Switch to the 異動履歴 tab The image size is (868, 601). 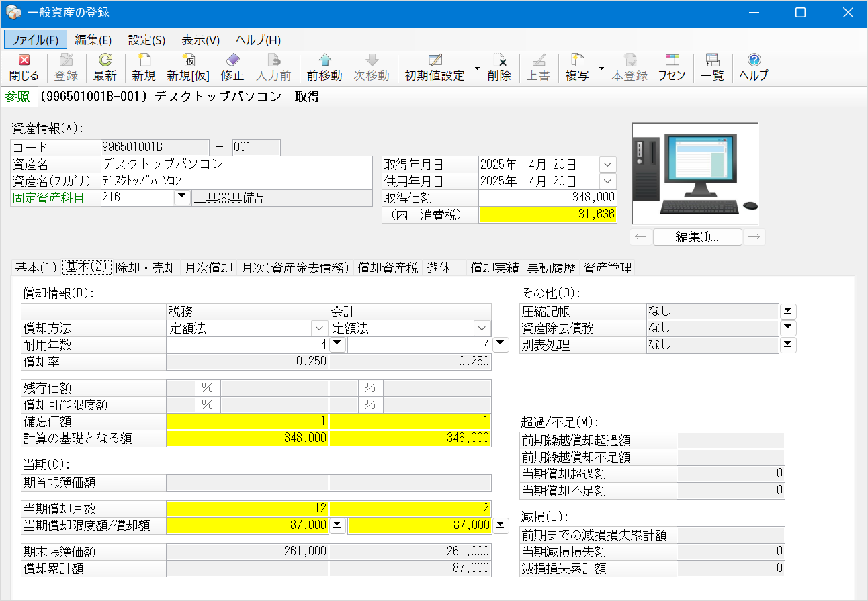[x=552, y=267]
